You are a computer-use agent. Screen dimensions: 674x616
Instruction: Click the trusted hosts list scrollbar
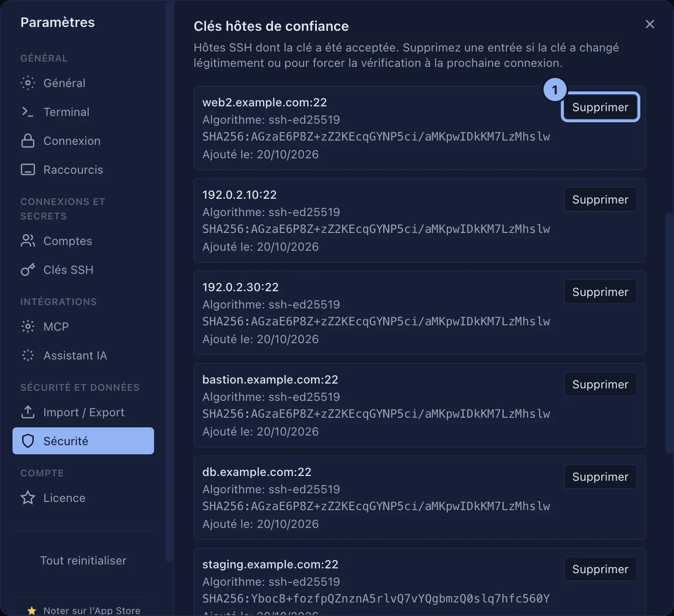pos(669,332)
